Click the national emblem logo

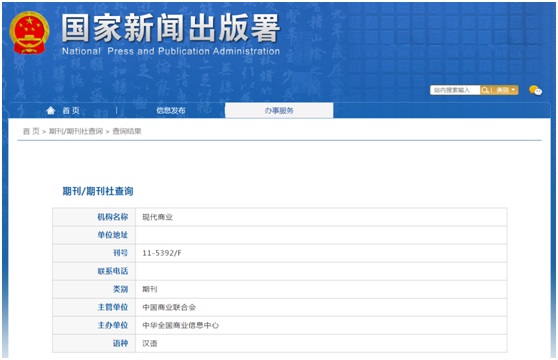[x=29, y=33]
